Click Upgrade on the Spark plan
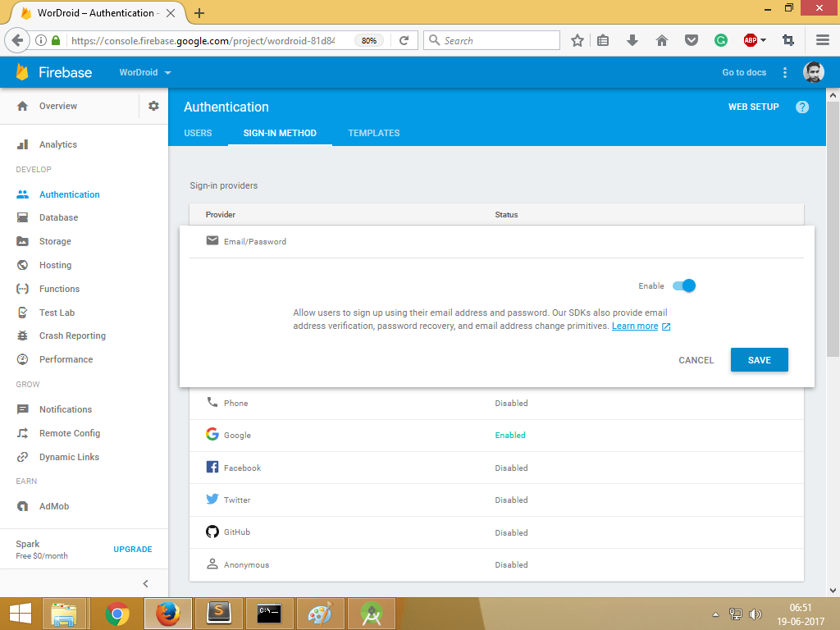Image resolution: width=840 pixels, height=630 pixels. click(x=133, y=549)
